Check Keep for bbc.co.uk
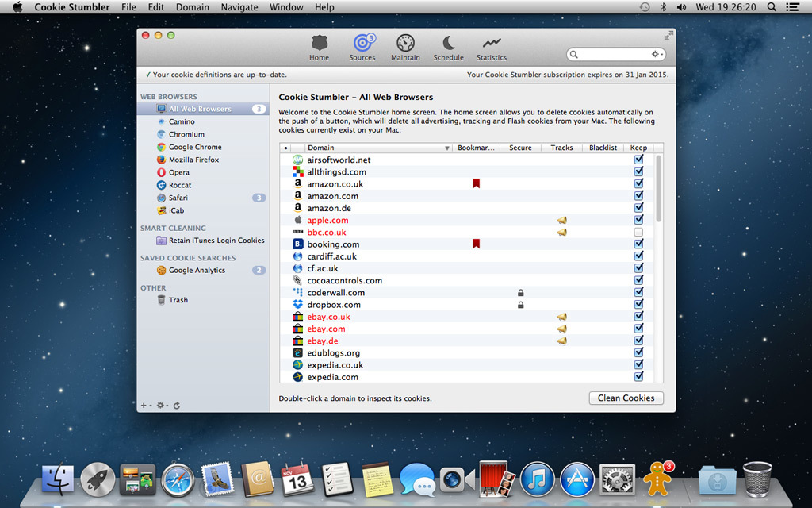Image resolution: width=812 pixels, height=508 pixels. click(x=638, y=232)
